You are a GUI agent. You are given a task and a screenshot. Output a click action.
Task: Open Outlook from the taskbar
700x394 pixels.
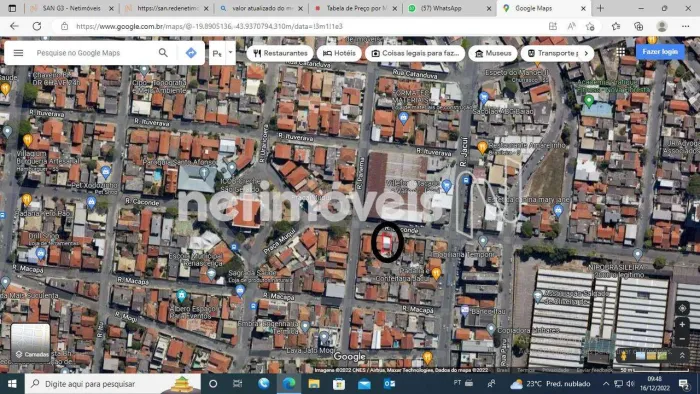pyautogui.click(x=389, y=384)
